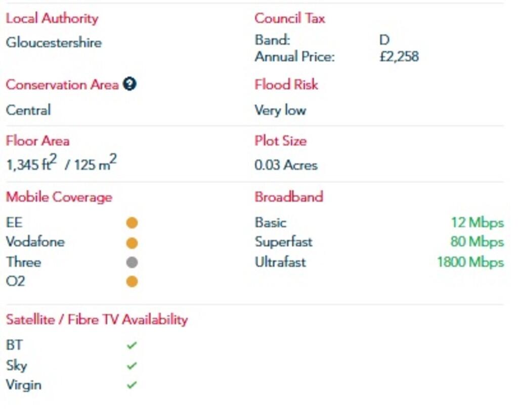Viewport: 518px width, 420px height.
Task: Click the Mobile Coverage heading
Action: [x=59, y=197]
